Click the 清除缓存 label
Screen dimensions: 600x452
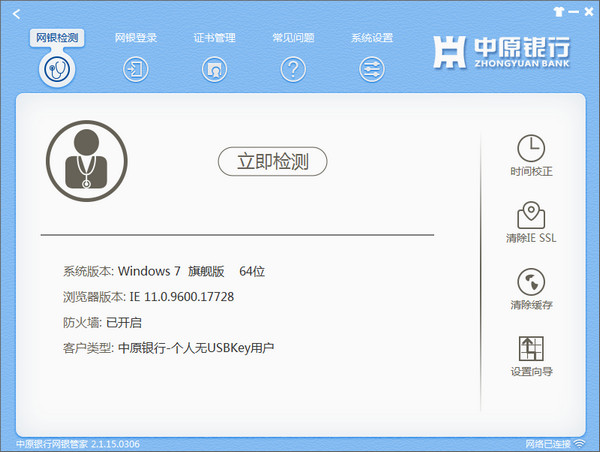pyautogui.click(x=531, y=305)
